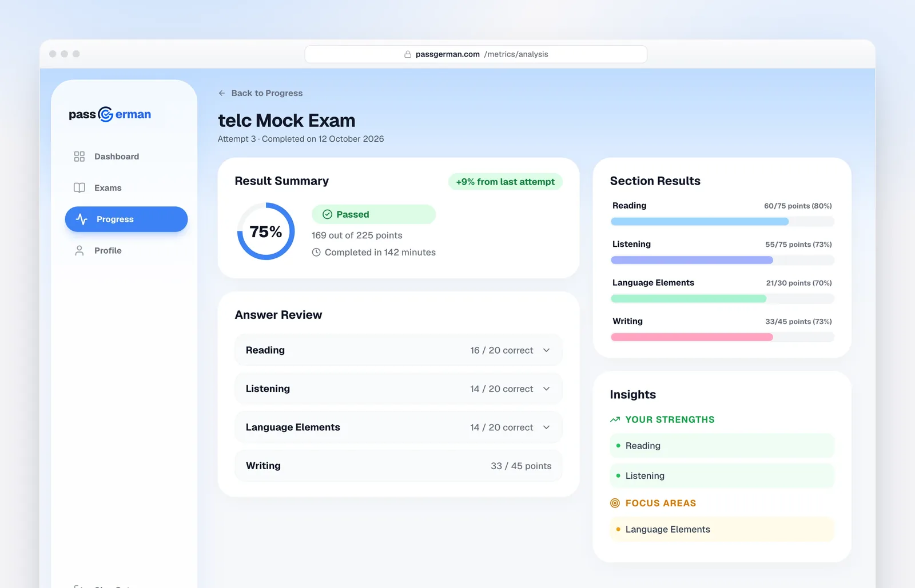Go Back to Progress link
The width and height of the screenshot is (915, 588).
[261, 93]
